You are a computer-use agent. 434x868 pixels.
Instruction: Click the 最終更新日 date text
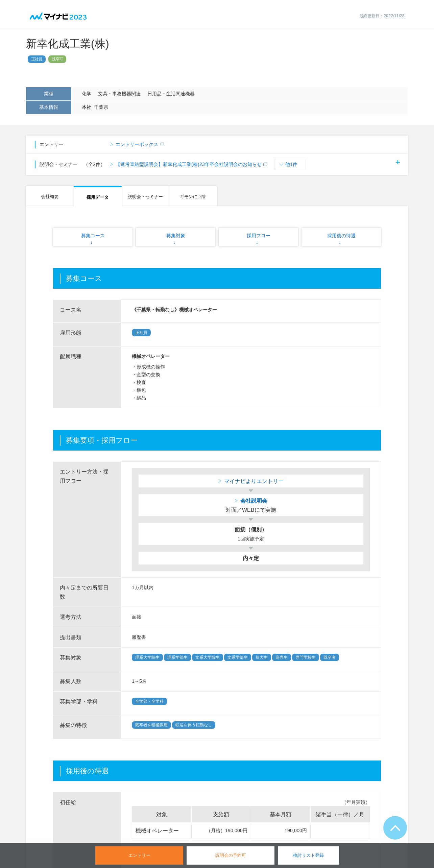point(382,16)
